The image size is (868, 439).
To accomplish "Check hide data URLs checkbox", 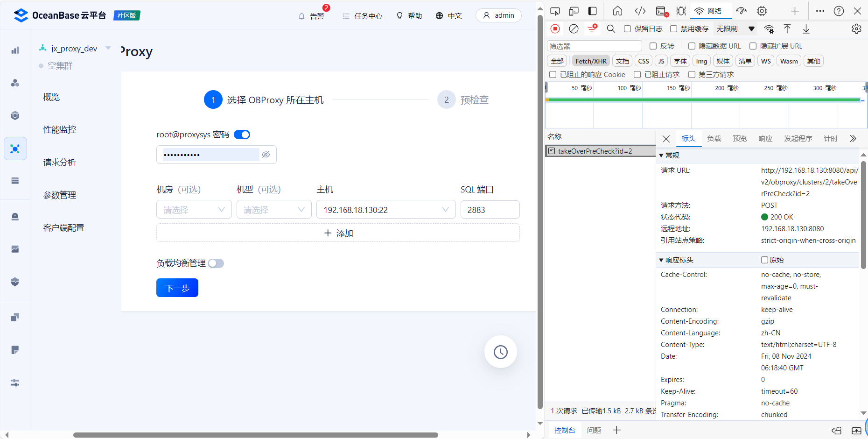I will [x=692, y=46].
